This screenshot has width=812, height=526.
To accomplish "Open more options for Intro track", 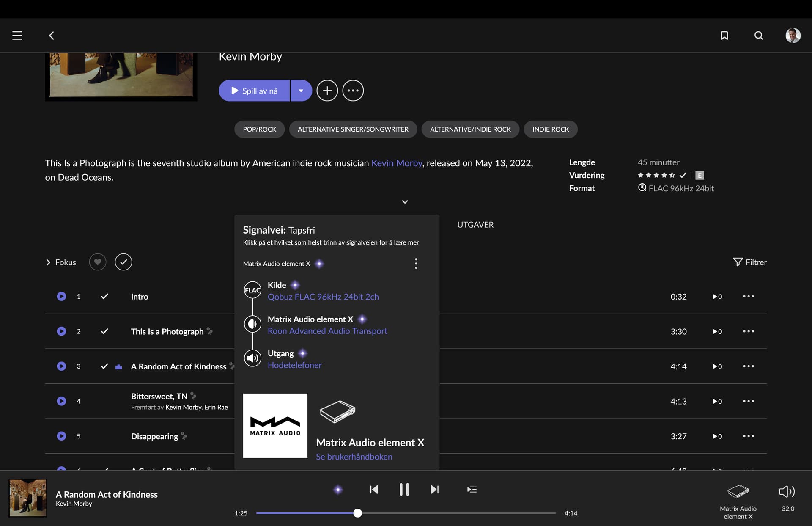I will point(749,296).
